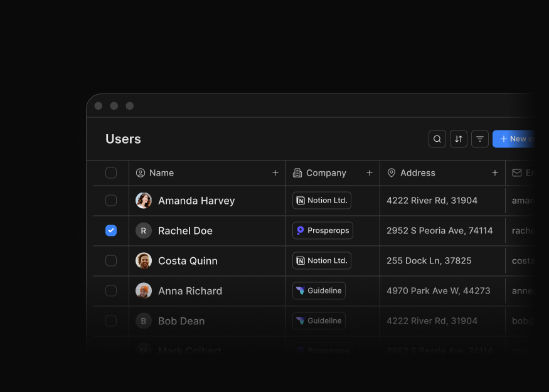Check the box for Amanda Harvey

coord(111,200)
